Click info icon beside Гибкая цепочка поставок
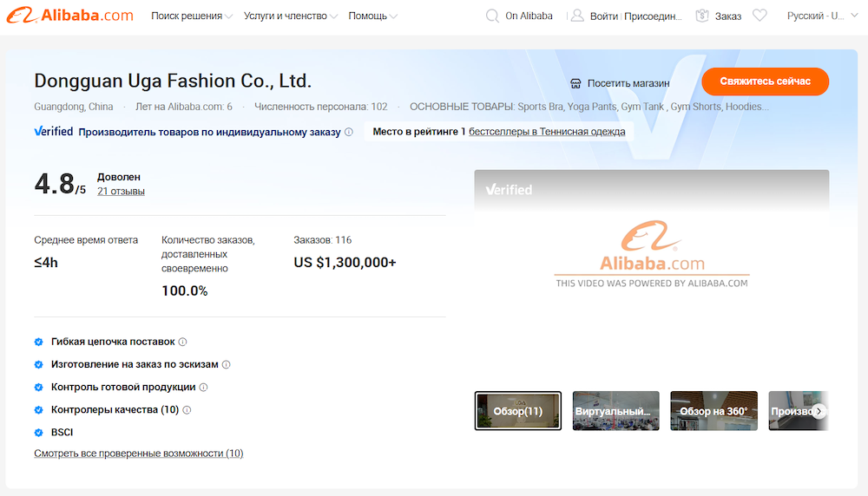This screenshot has width=868, height=496. click(183, 342)
